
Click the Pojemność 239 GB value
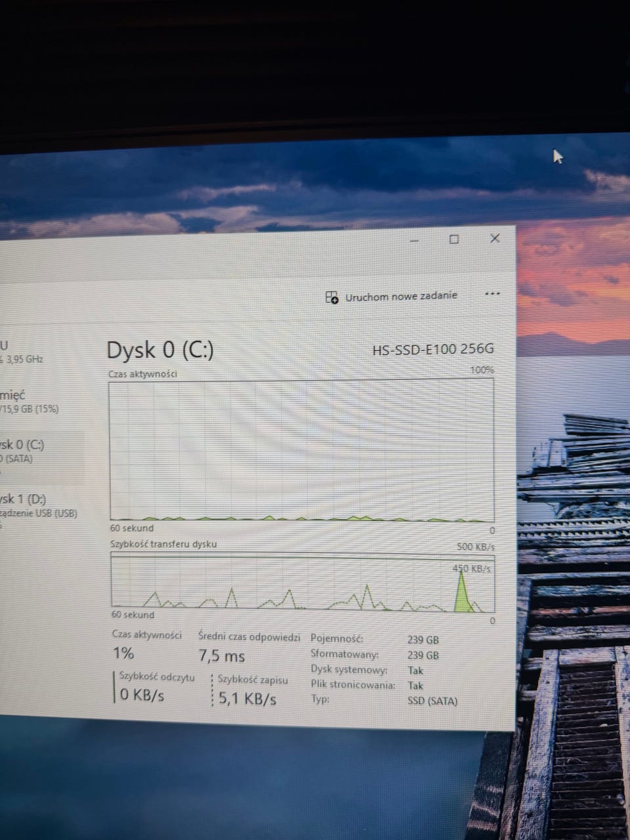[x=423, y=640]
